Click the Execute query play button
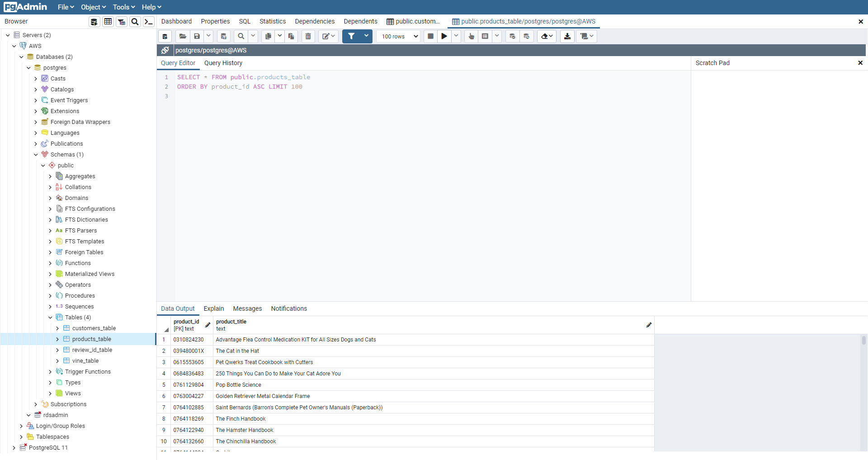Screen dimensions: 868x460 tap(444, 36)
